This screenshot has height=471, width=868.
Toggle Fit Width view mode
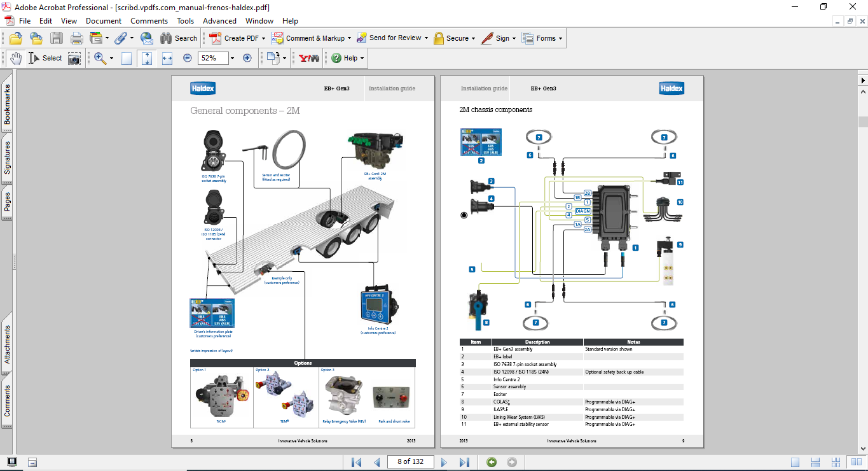coord(167,58)
